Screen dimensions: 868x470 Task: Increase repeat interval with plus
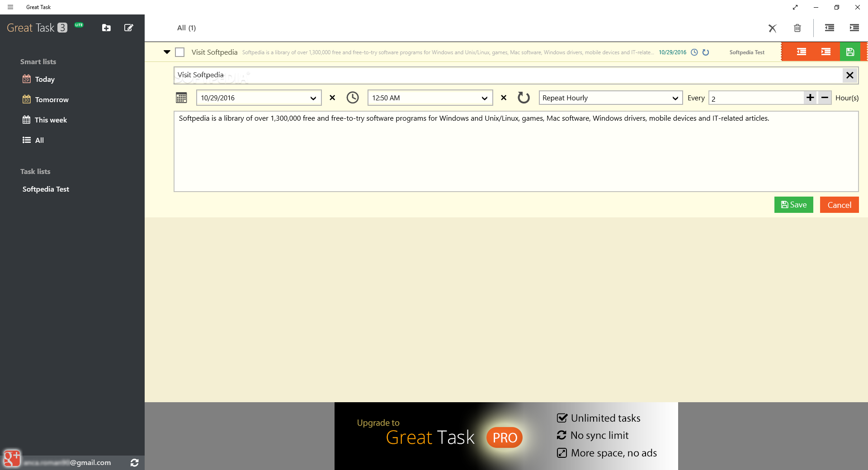810,98
